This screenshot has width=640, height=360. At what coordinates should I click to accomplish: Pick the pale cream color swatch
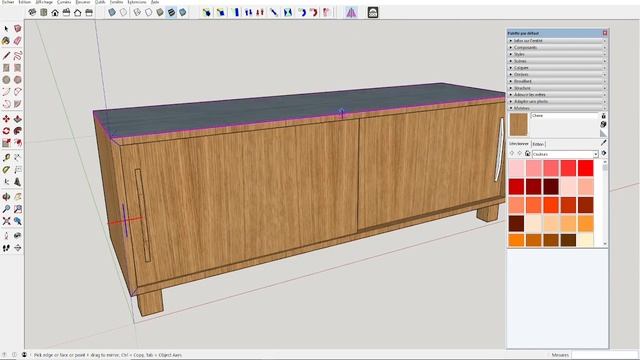coord(585,240)
